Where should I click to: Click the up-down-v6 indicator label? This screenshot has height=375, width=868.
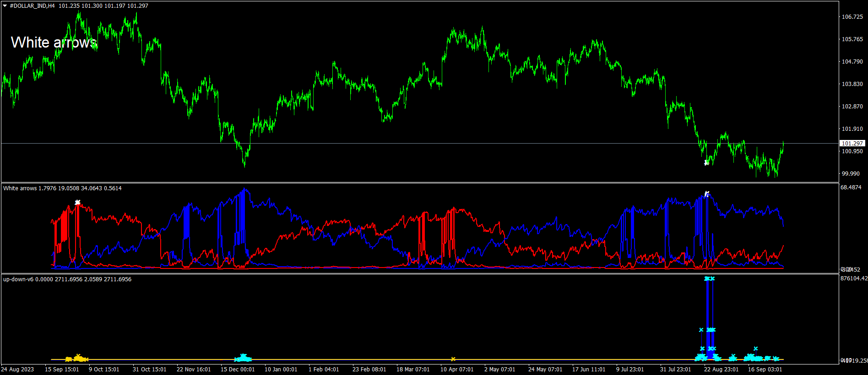[x=67, y=279]
